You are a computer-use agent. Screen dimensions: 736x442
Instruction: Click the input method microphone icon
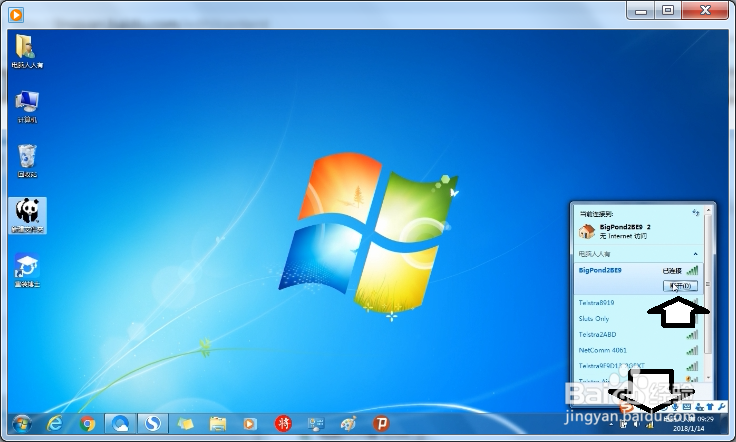pyautogui.click(x=675, y=407)
